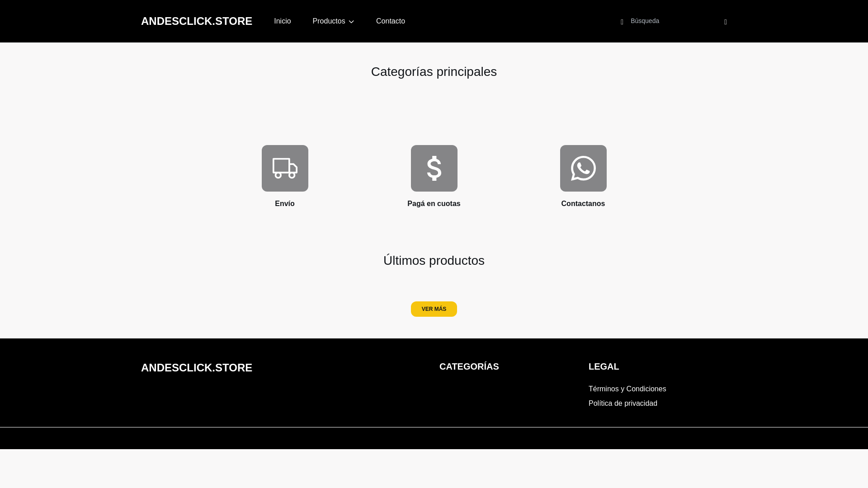
Task: Click the Envío label text
Action: 285,204
